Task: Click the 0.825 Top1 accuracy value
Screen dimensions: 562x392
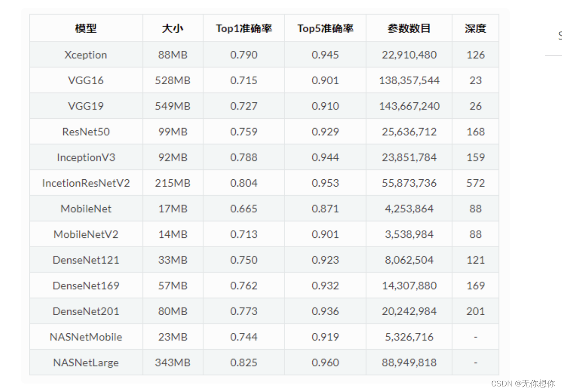Action: click(244, 362)
